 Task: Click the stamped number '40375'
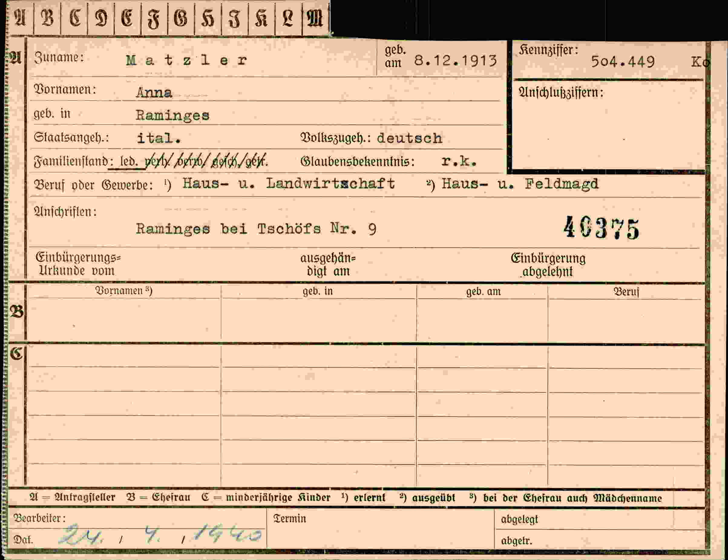tap(602, 228)
